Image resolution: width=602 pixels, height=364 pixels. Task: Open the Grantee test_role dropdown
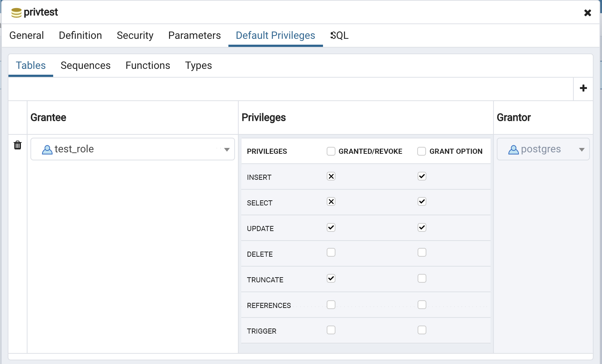[227, 149]
